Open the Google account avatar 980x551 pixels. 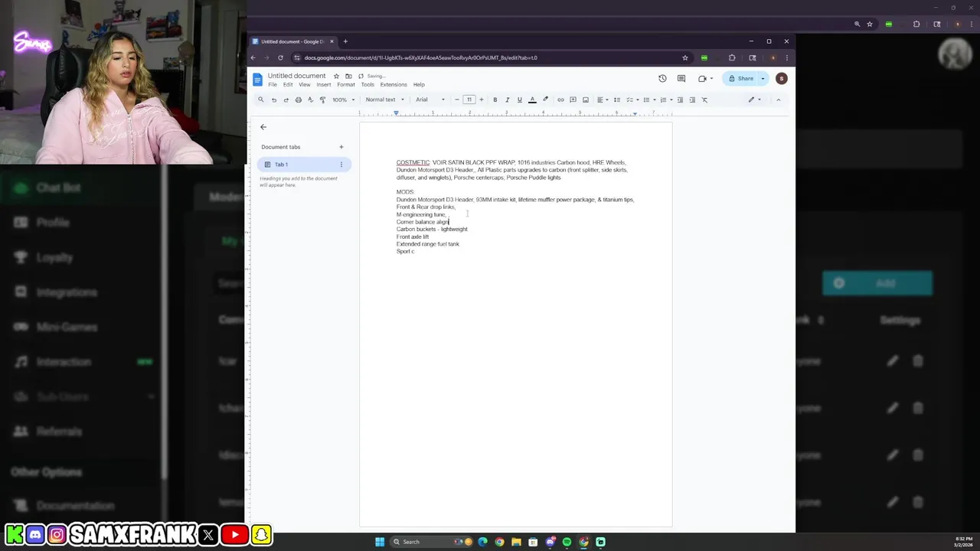[x=781, y=78]
